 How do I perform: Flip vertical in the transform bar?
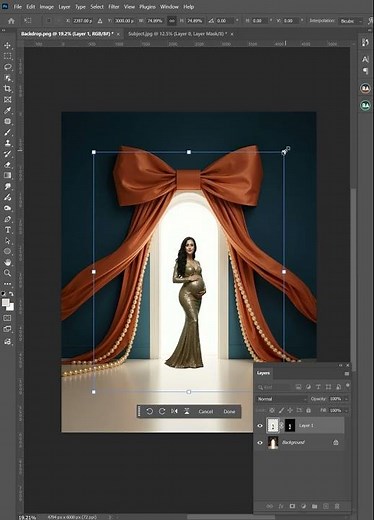[x=187, y=411]
